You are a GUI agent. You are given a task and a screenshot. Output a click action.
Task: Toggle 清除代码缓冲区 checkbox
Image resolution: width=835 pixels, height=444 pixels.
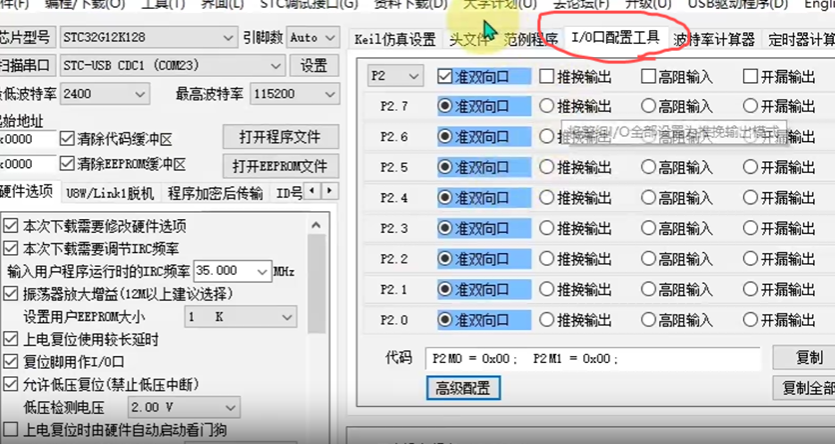67,139
